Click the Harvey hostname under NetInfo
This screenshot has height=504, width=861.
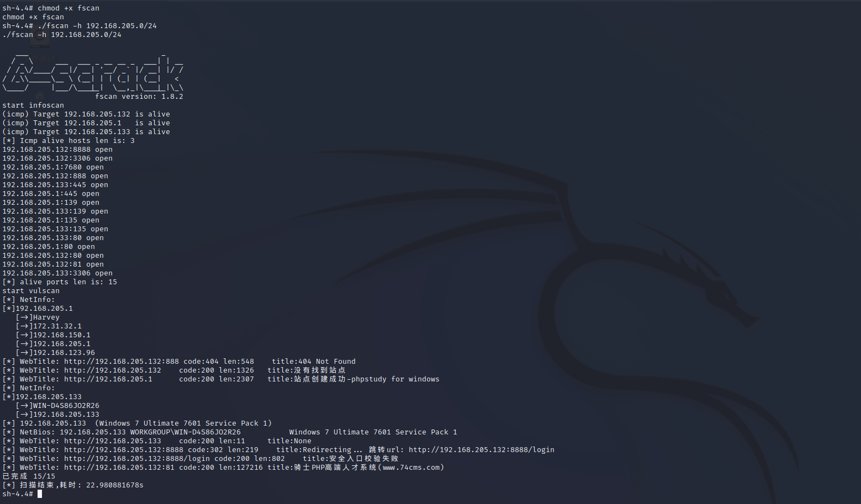coord(46,317)
